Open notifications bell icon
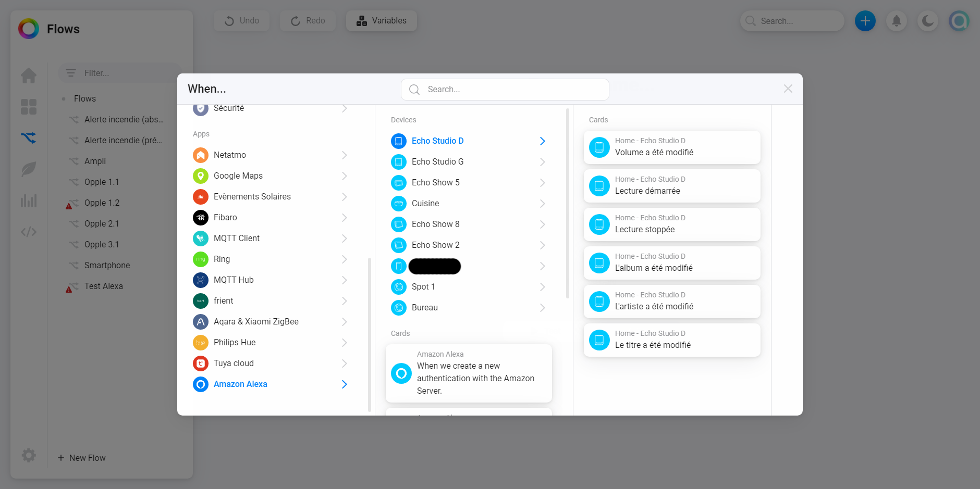This screenshot has width=980, height=489. (x=897, y=21)
